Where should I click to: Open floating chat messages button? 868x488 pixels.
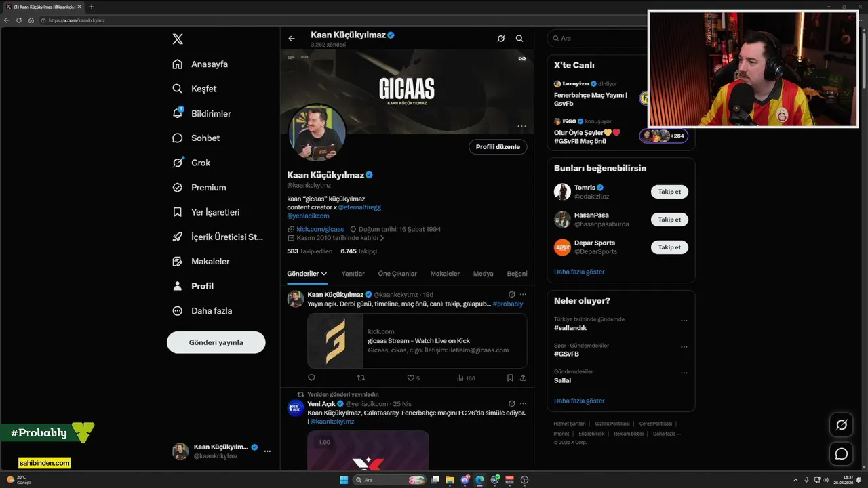pos(842,453)
